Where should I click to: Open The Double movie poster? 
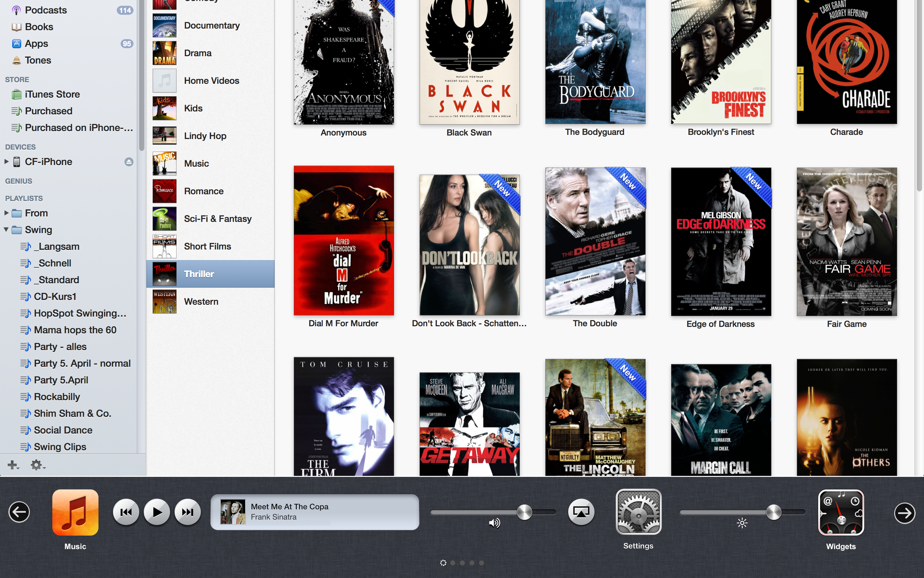[x=595, y=241]
